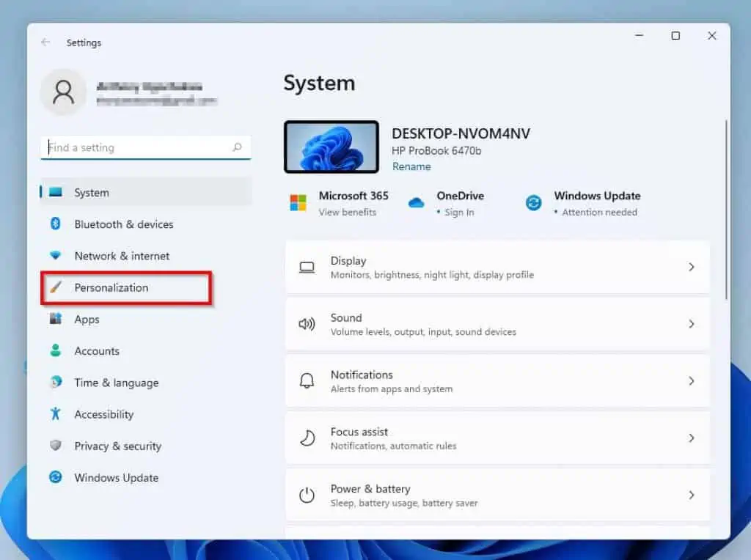Select Privacy & security in the sidebar

(118, 446)
